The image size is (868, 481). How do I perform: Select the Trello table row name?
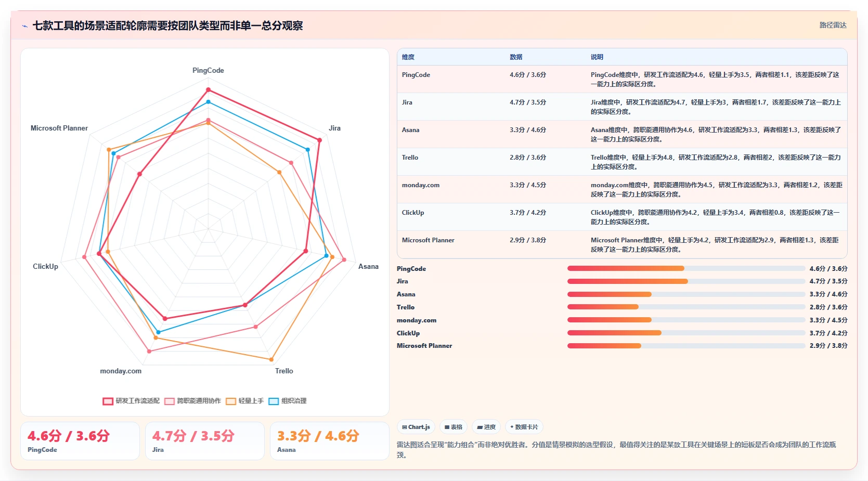[x=410, y=158]
